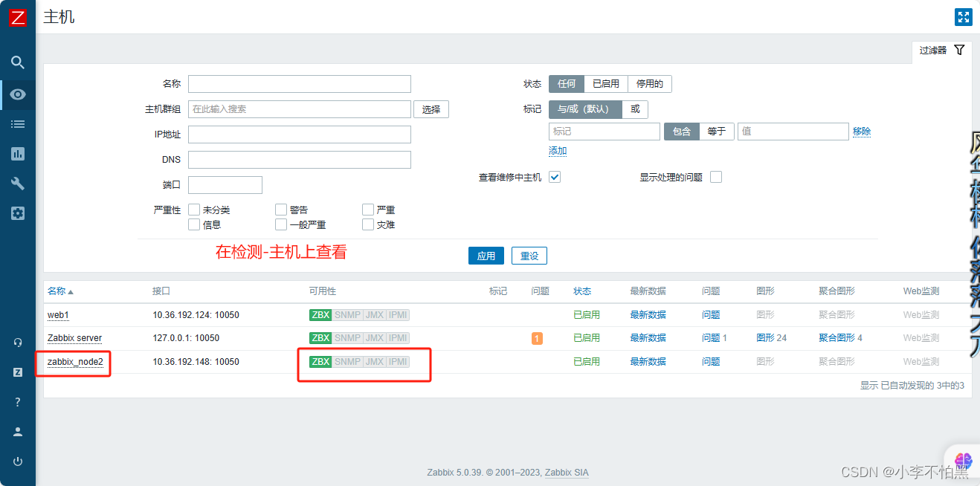Open the Monitoring eye menu

pos(18,94)
